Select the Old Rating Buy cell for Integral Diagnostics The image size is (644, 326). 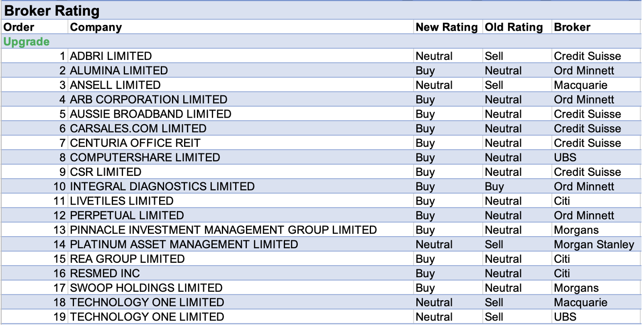pyautogui.click(x=494, y=186)
